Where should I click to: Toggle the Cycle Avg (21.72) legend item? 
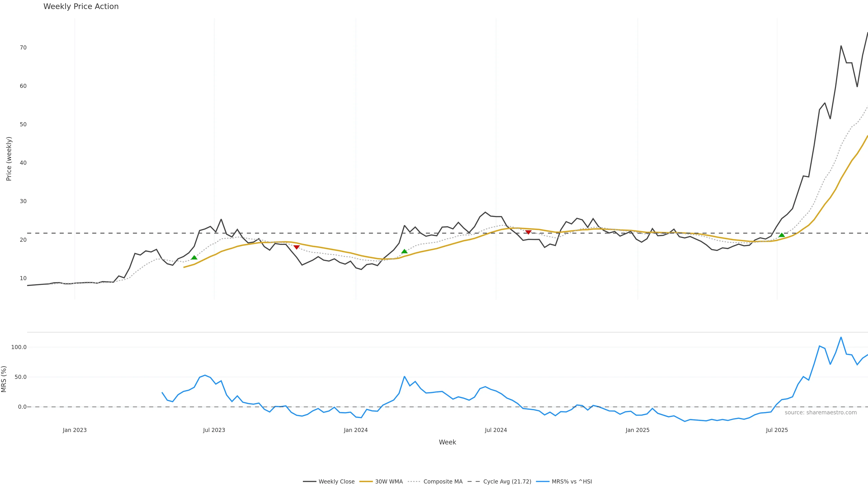(x=507, y=482)
